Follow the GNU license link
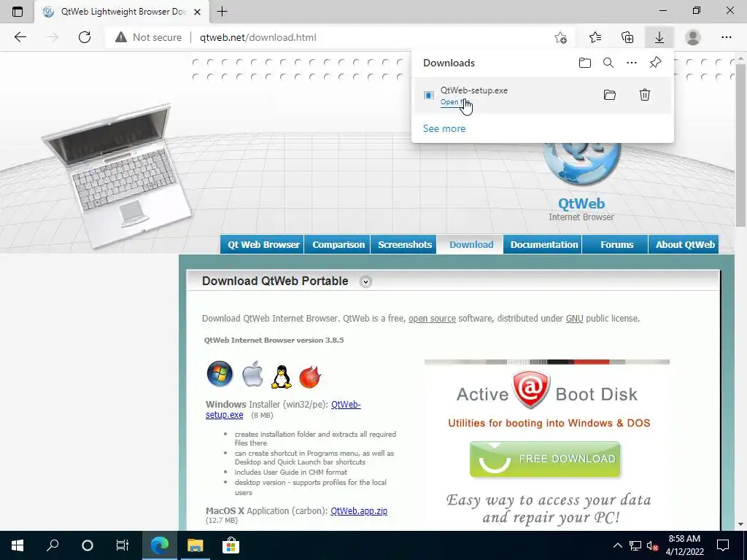 [x=575, y=318]
